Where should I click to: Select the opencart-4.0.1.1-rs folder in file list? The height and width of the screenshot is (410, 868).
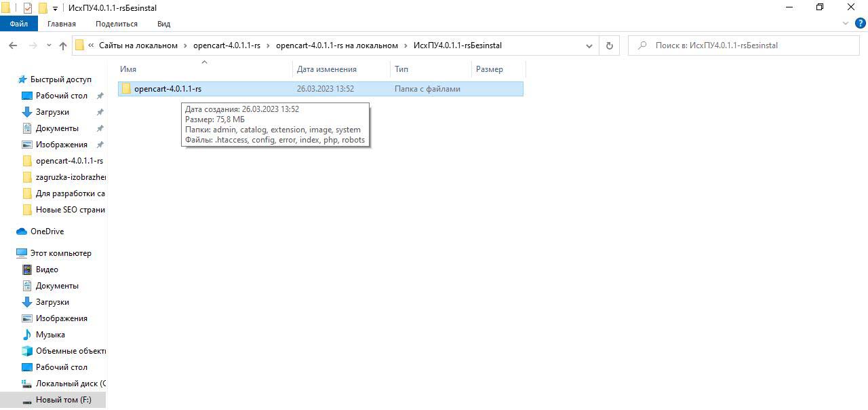[x=167, y=89]
